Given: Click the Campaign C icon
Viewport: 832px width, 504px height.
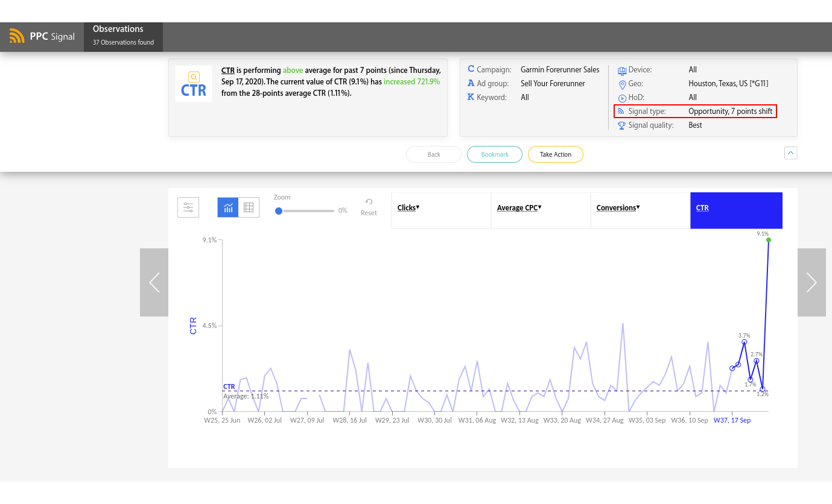Looking at the screenshot, I should (x=471, y=69).
